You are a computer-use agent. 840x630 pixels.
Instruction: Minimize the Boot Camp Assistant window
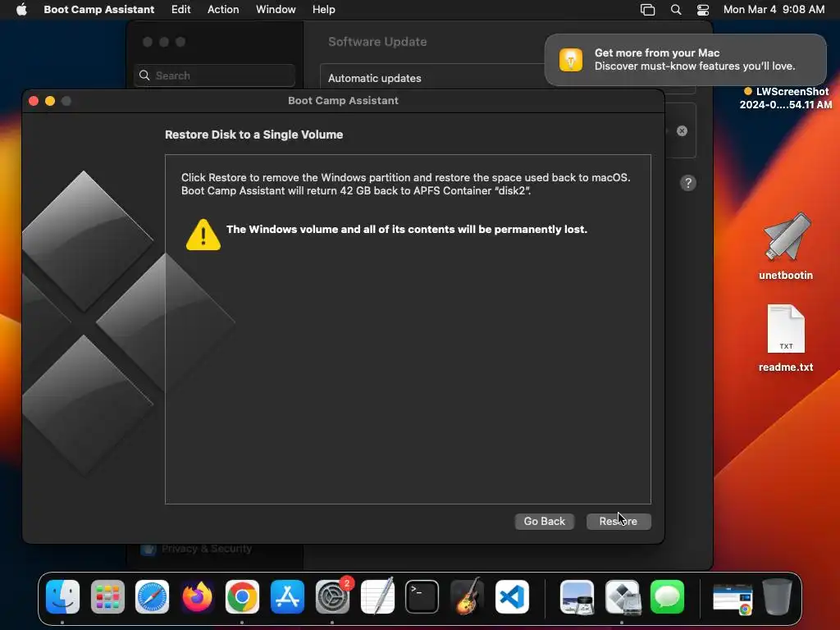(50, 101)
